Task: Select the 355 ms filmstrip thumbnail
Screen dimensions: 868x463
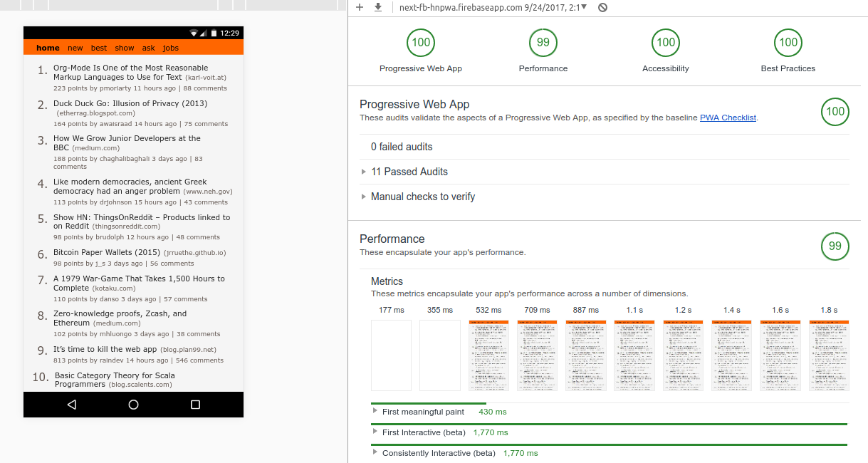Action: (x=439, y=355)
